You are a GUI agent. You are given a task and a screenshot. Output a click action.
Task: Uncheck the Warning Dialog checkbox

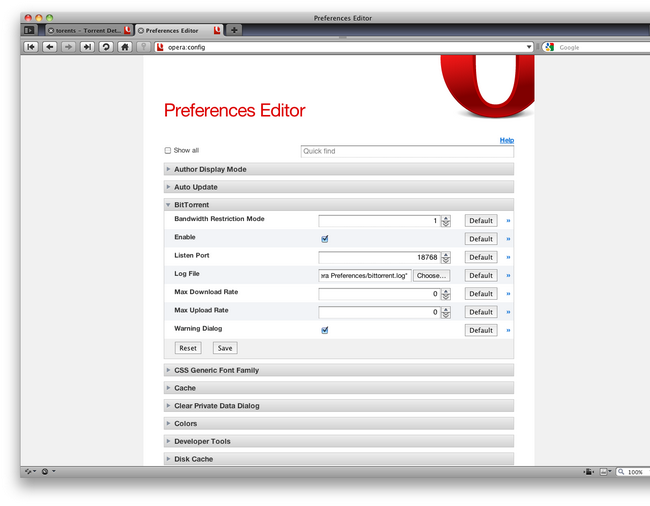click(325, 330)
